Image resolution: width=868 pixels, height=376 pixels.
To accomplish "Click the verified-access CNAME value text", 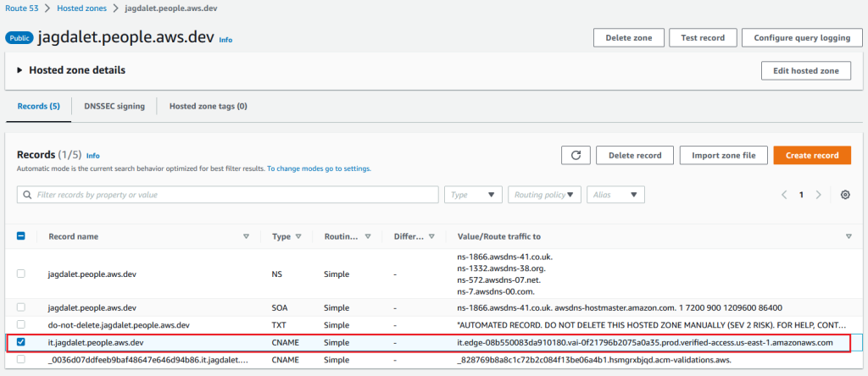I will coord(645,342).
